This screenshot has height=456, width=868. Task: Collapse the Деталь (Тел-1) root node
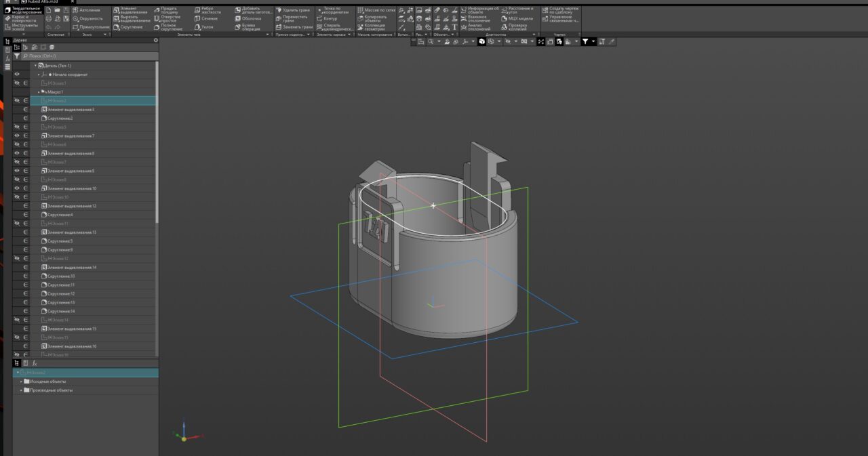tap(35, 65)
